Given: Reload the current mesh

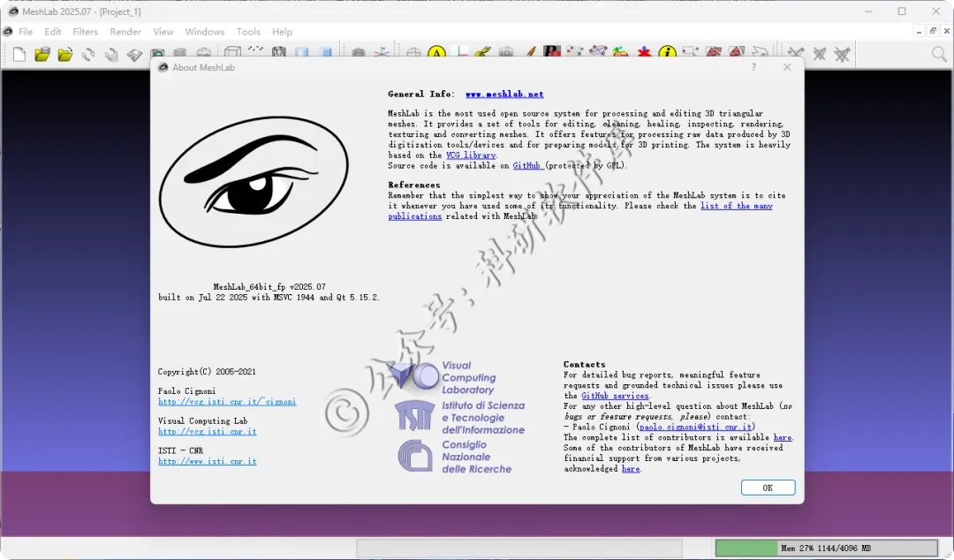Looking at the screenshot, I should (x=88, y=55).
